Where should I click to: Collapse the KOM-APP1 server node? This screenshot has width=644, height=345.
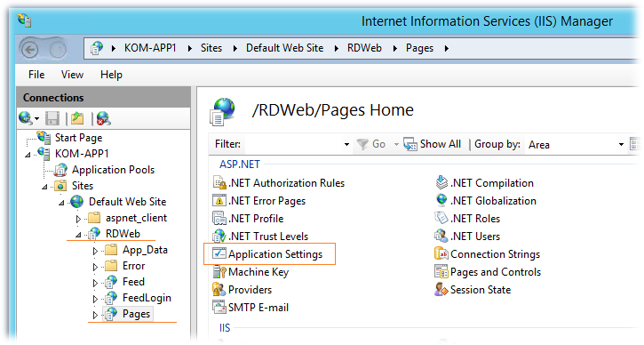(28, 155)
